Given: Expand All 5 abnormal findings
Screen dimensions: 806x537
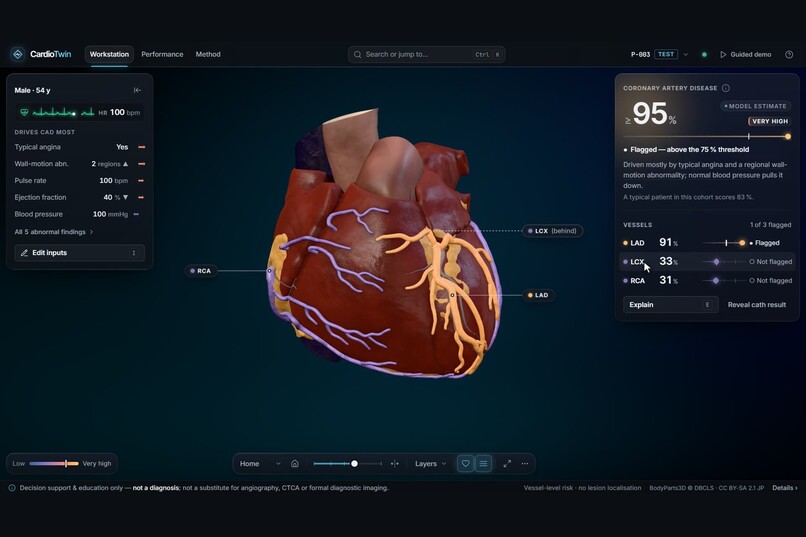Looking at the screenshot, I should [54, 232].
